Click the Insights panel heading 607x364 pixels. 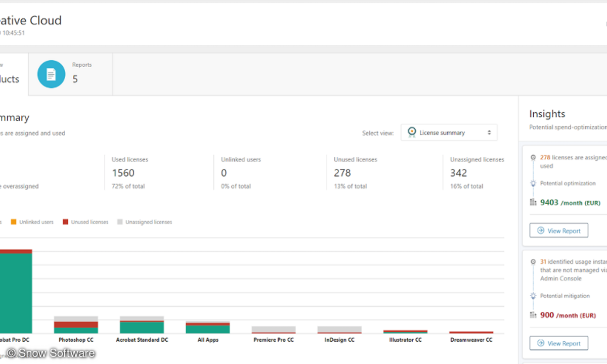pyautogui.click(x=547, y=114)
